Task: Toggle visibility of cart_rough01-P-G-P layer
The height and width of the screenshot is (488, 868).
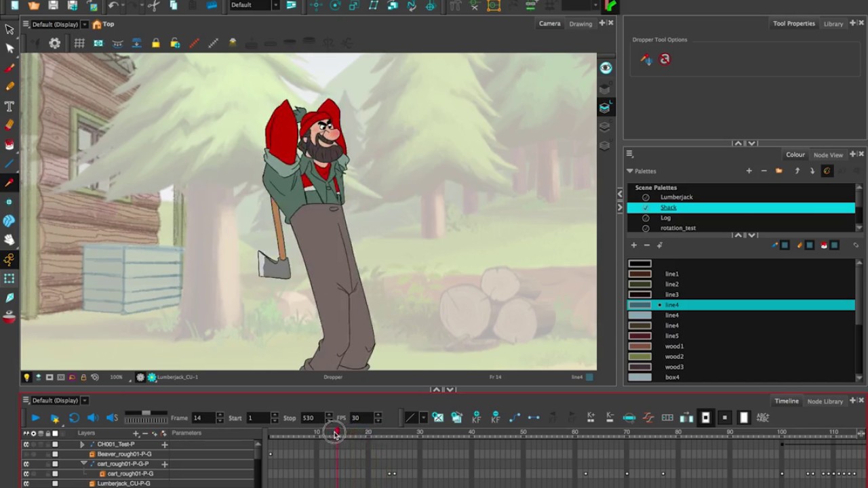Action: [26, 464]
